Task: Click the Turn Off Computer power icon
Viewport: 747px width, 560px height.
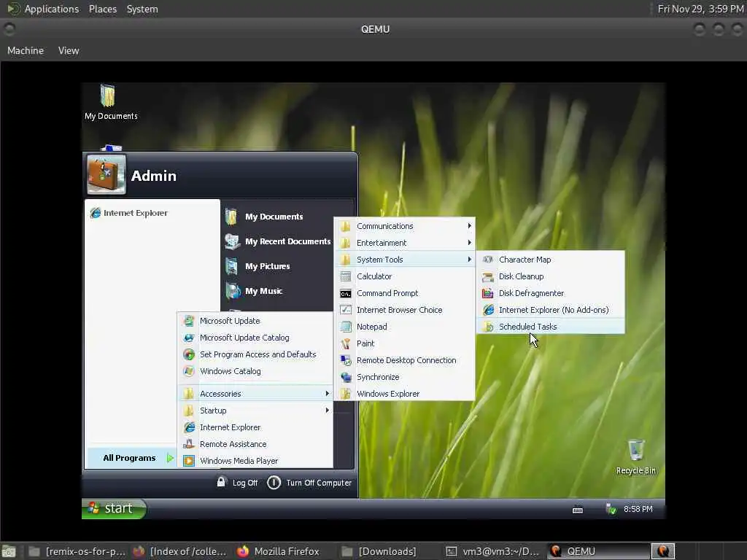Action: (274, 483)
